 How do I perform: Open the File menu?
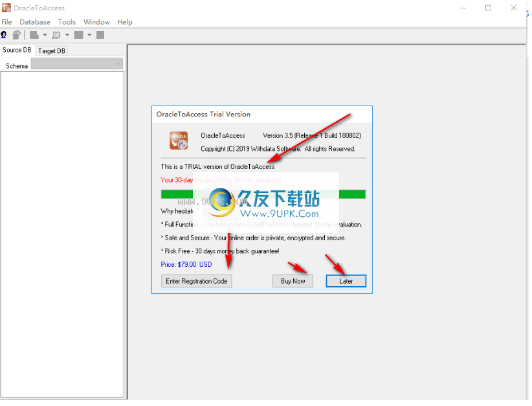click(x=6, y=22)
